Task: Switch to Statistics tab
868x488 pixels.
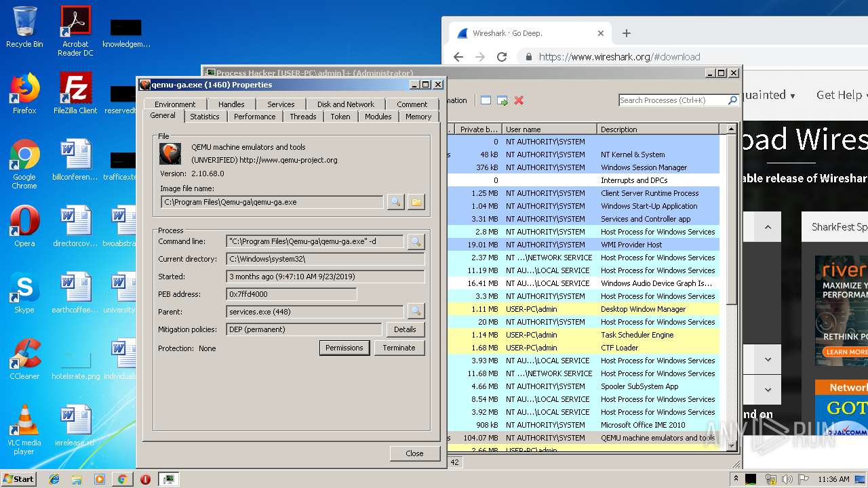Action: coord(205,117)
